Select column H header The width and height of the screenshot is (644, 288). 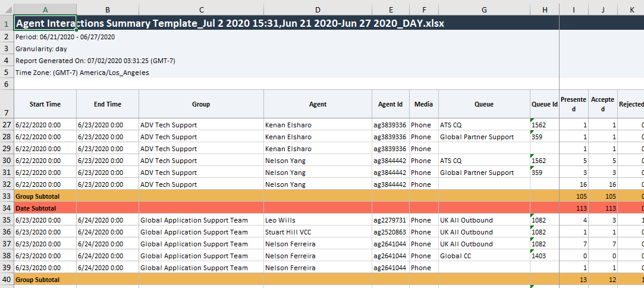[545, 10]
